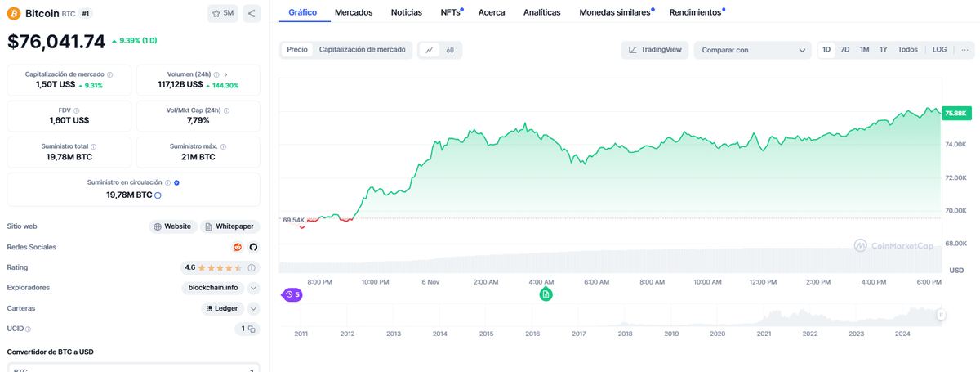Click the TradingView button
Image resolution: width=980 pixels, height=372 pixels.
654,50
